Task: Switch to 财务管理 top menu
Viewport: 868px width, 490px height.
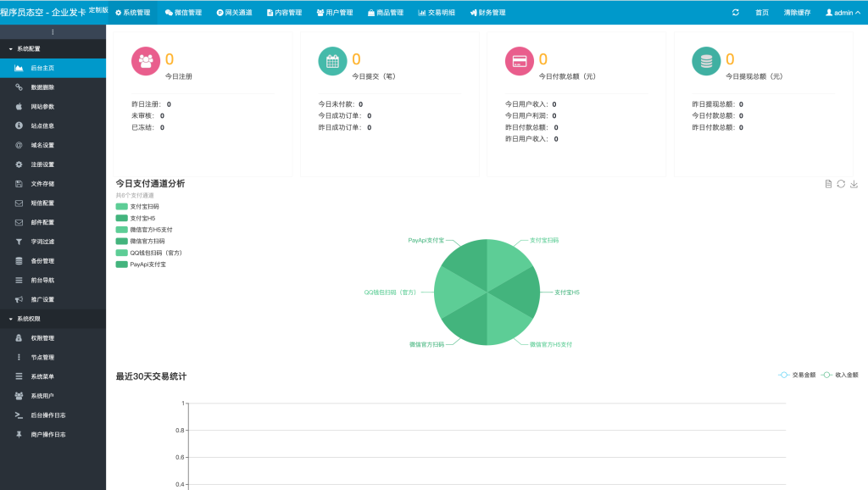Action: (487, 13)
